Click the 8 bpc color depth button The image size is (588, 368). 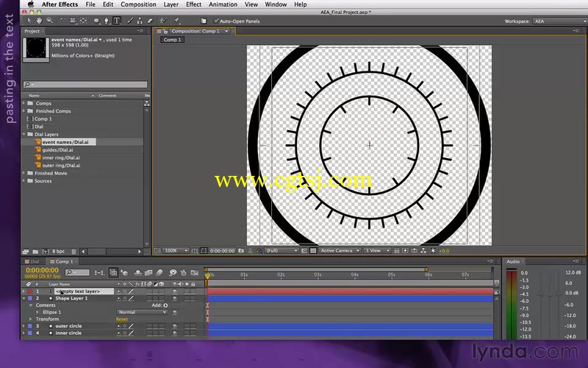58,252
